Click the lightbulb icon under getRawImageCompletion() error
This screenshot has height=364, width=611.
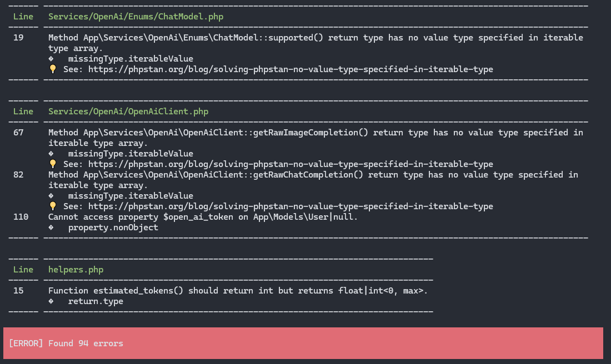[53, 164]
